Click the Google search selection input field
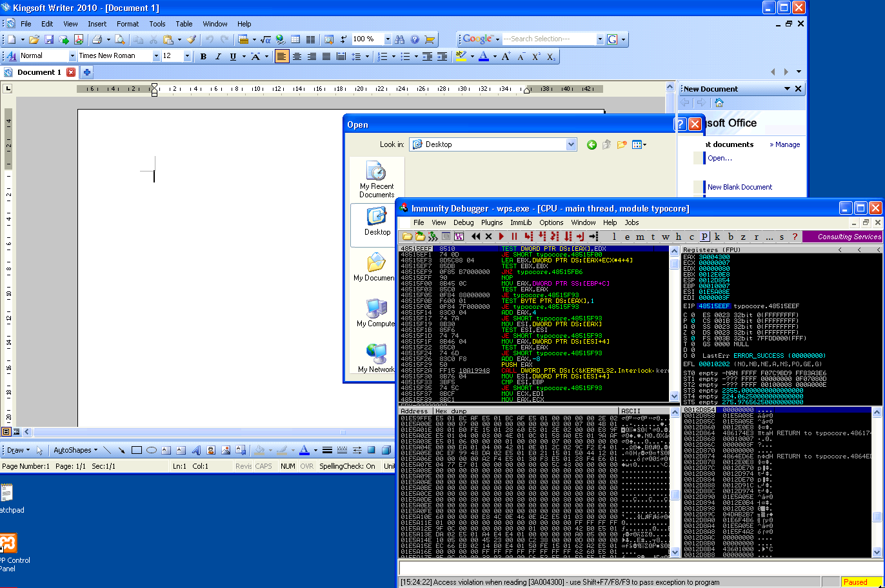The width and height of the screenshot is (885, 588). (x=548, y=39)
